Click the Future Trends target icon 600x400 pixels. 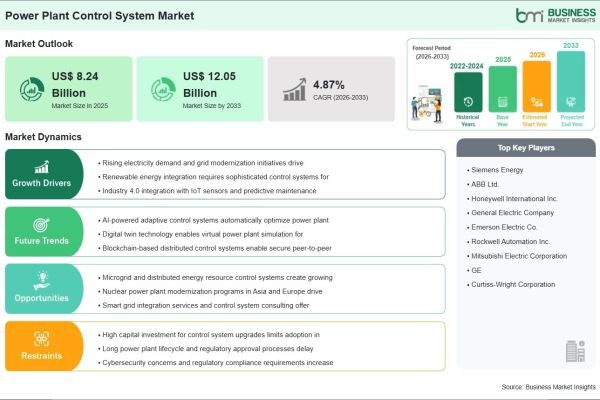pos(41,225)
